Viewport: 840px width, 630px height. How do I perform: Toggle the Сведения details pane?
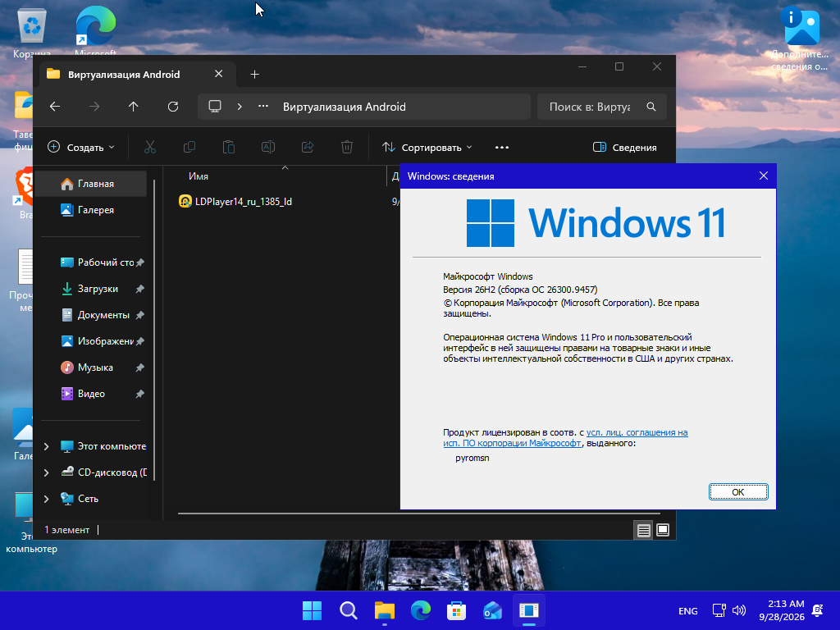click(x=624, y=148)
